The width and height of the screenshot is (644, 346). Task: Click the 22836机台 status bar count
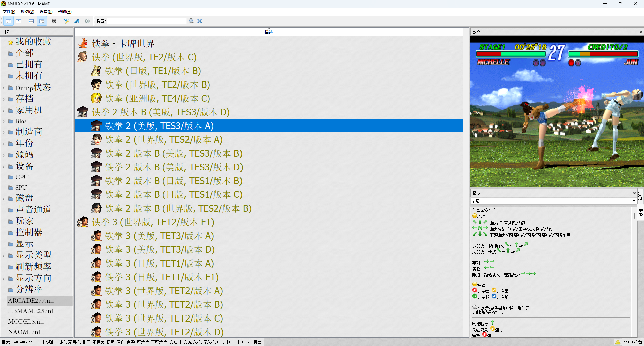click(x=633, y=342)
